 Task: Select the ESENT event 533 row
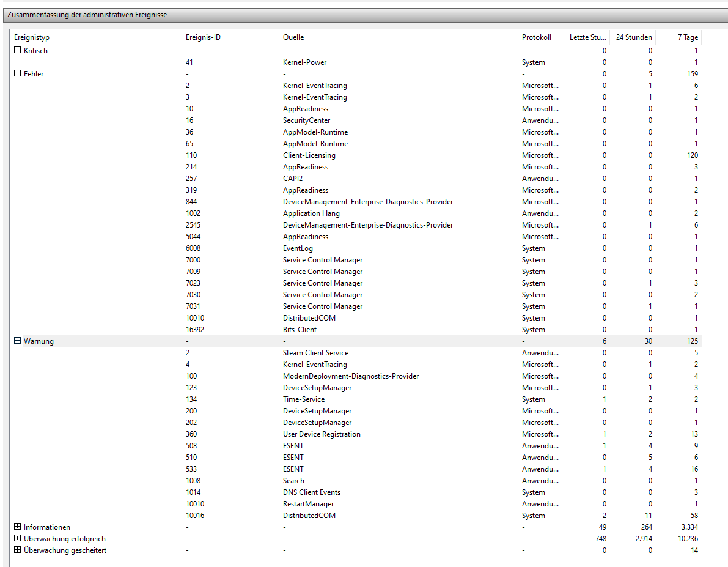(x=356, y=469)
